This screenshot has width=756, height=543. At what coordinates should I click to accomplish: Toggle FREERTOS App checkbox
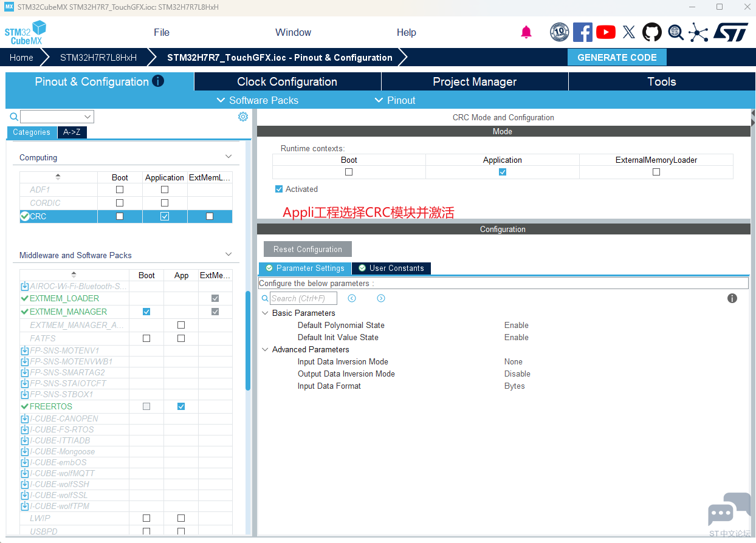pos(181,406)
